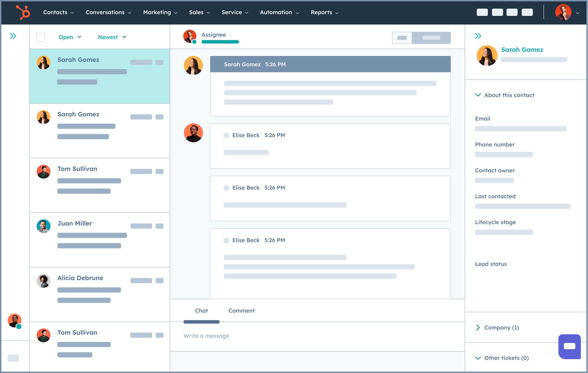Viewport: 588px width, 373px height.
Task: Select the Comment tab
Action: [x=241, y=310]
